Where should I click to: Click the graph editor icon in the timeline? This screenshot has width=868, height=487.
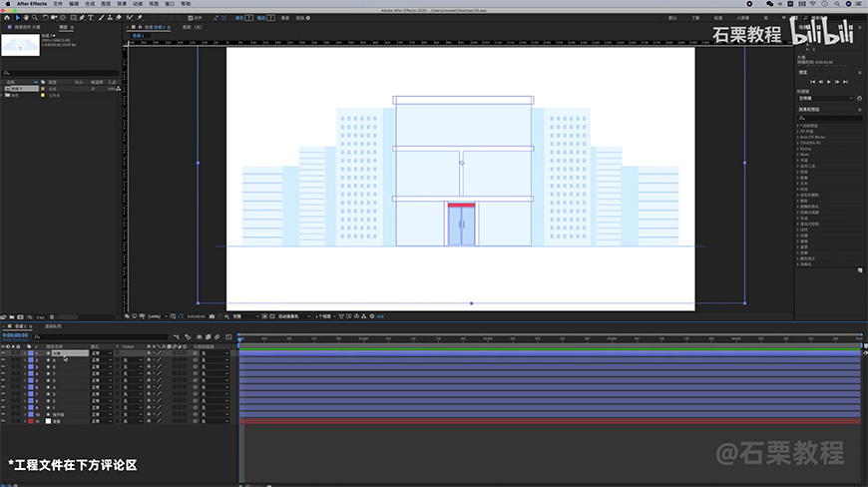coord(228,337)
